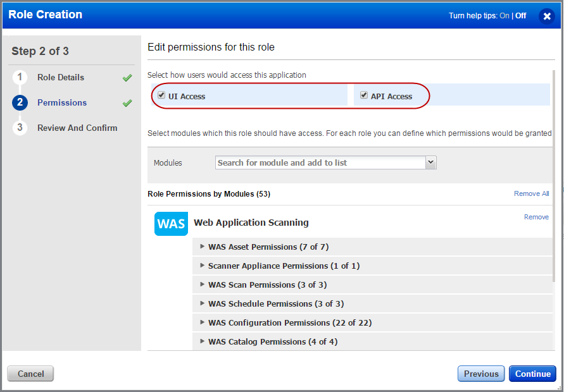Viewport: 564px width, 392px height.
Task: Click the WAS module icon
Action: pos(171,223)
